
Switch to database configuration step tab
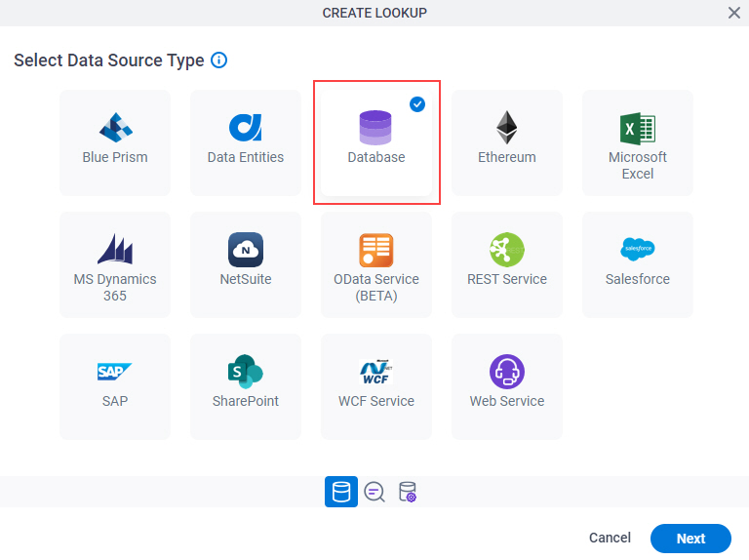(408, 492)
